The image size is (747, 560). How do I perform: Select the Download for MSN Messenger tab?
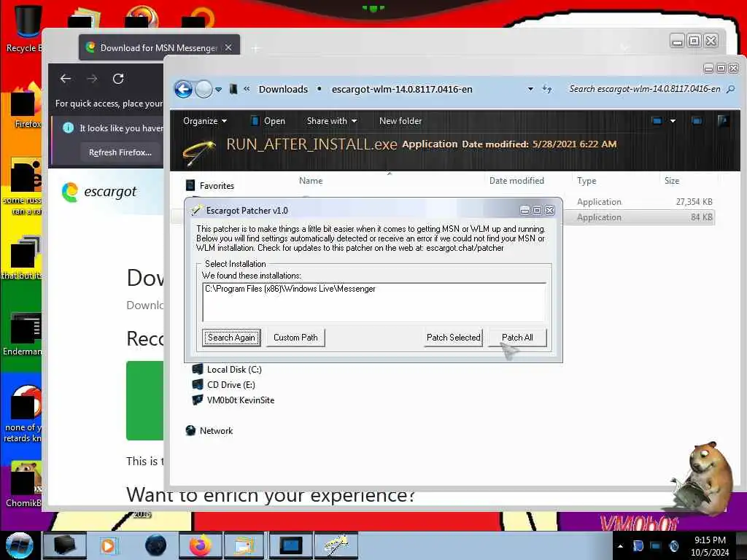click(x=159, y=47)
